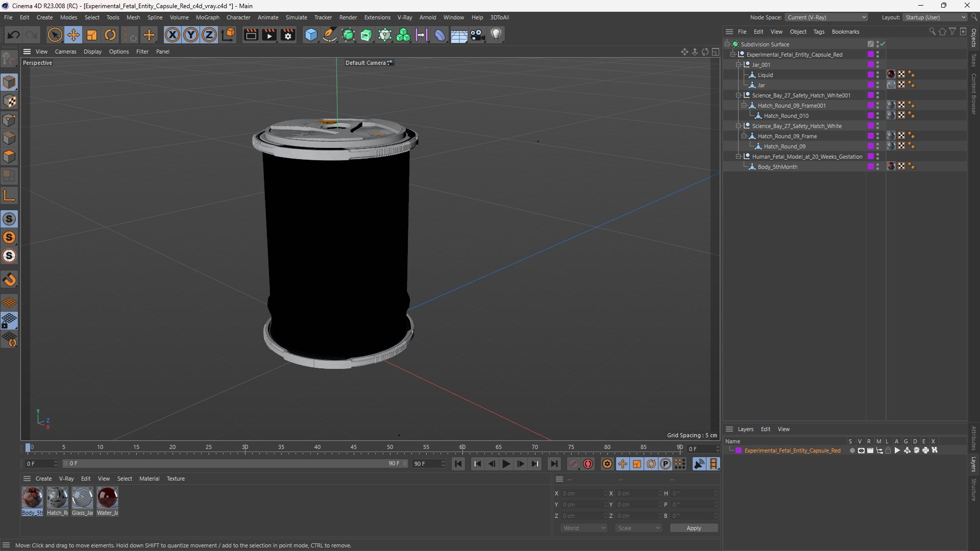This screenshot has height=551, width=980.
Task: Click the Undo arrow icon
Action: pos(14,35)
